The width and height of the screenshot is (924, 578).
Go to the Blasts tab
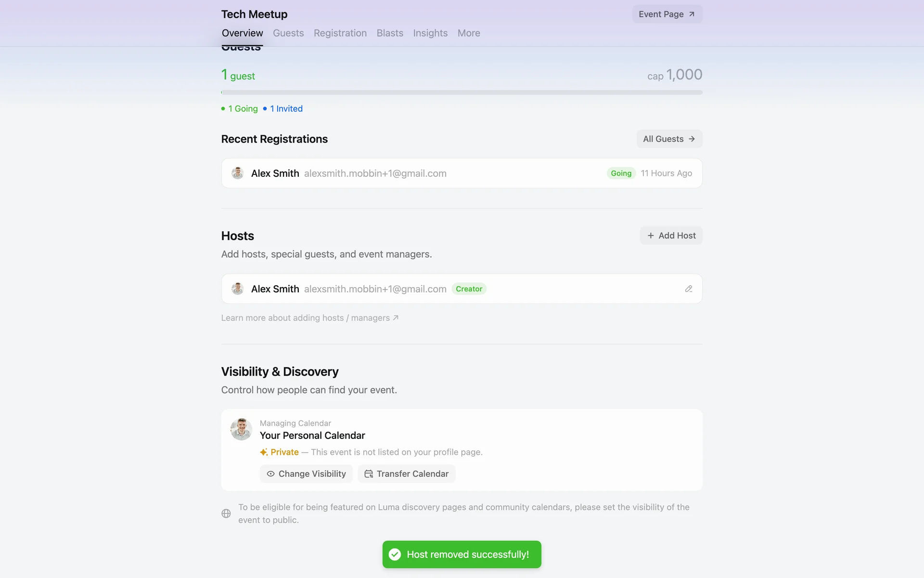pyautogui.click(x=390, y=33)
